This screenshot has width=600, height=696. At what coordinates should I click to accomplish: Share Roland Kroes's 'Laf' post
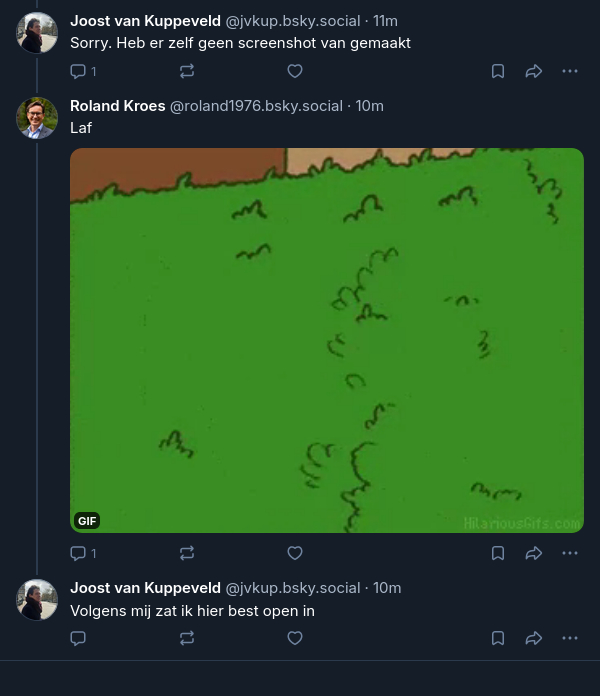(x=534, y=553)
